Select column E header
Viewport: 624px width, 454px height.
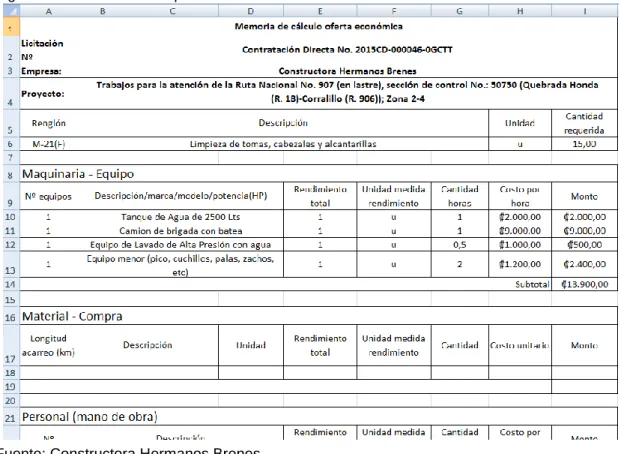coord(320,11)
